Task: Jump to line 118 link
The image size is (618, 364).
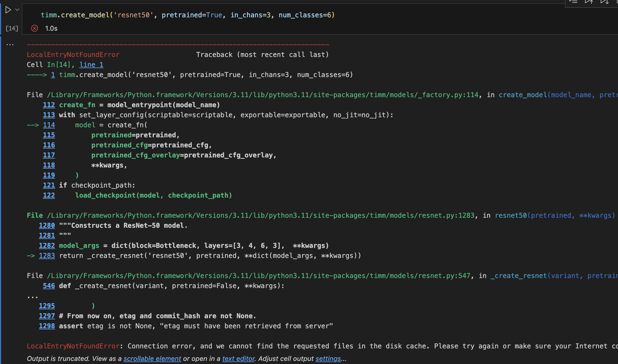Action: pos(49,165)
